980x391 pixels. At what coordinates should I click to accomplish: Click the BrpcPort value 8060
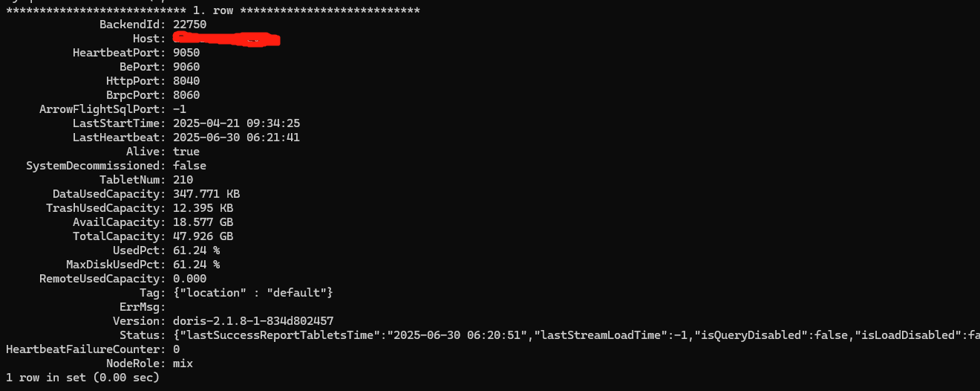coord(186,95)
